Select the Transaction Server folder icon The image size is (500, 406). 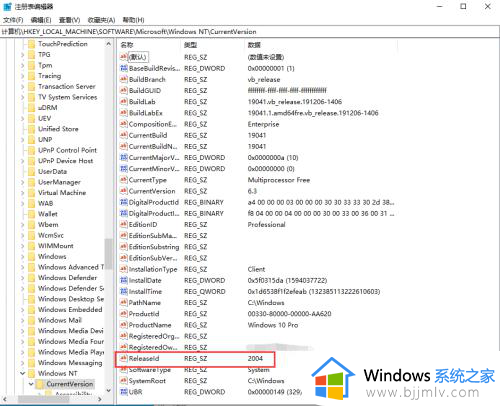pyautogui.click(x=32, y=87)
